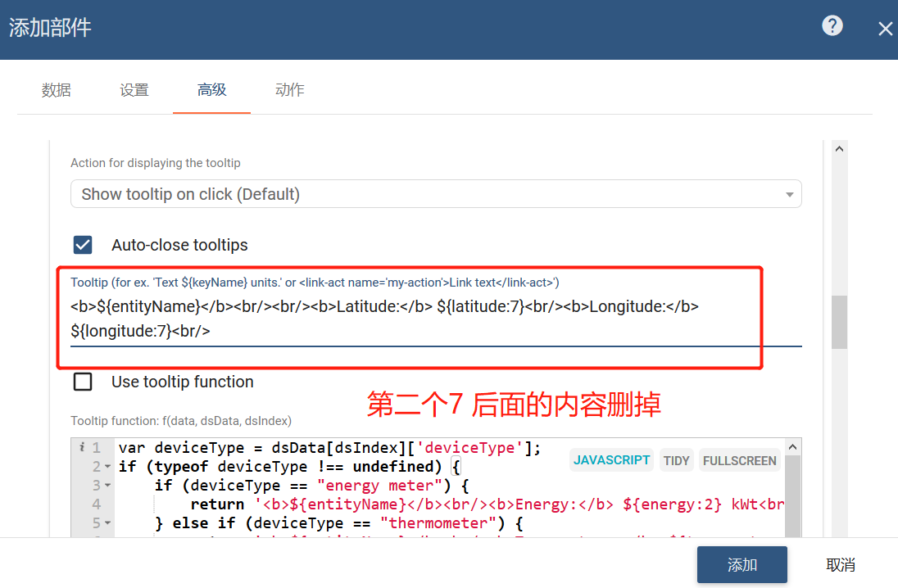Click the 添加 button
This screenshot has width=898, height=588.
tap(742, 565)
